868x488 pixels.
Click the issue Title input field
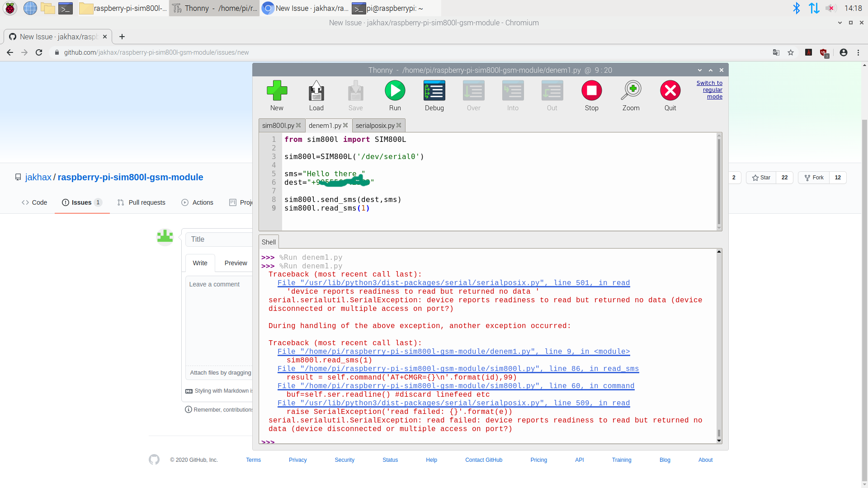[x=219, y=239]
